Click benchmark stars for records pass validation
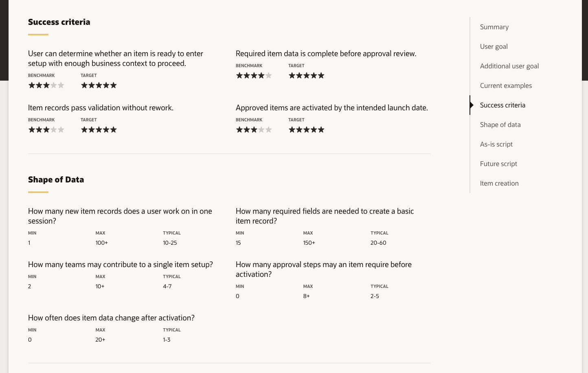 (46, 129)
